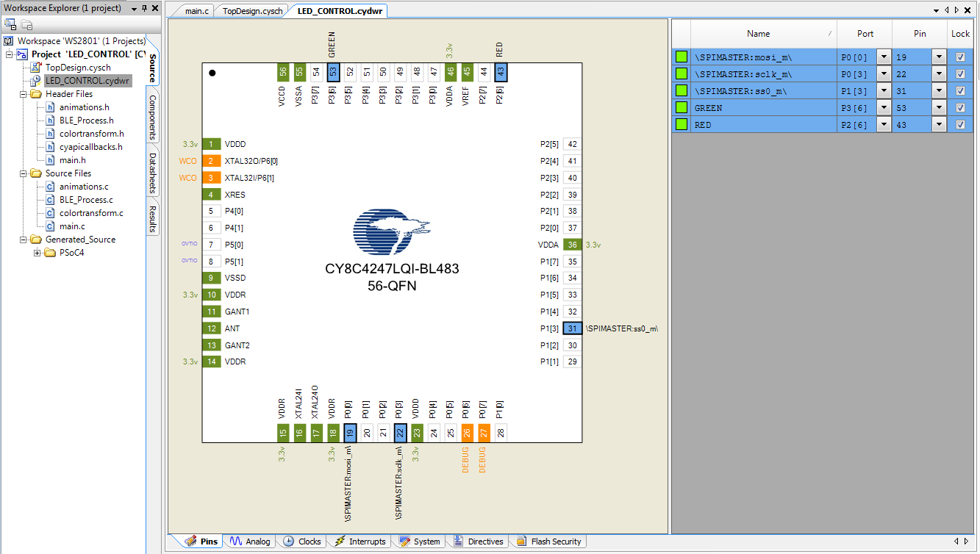Screen dimensions: 980x554
Task: Click the Analog tab waveform icon
Action: click(x=236, y=542)
